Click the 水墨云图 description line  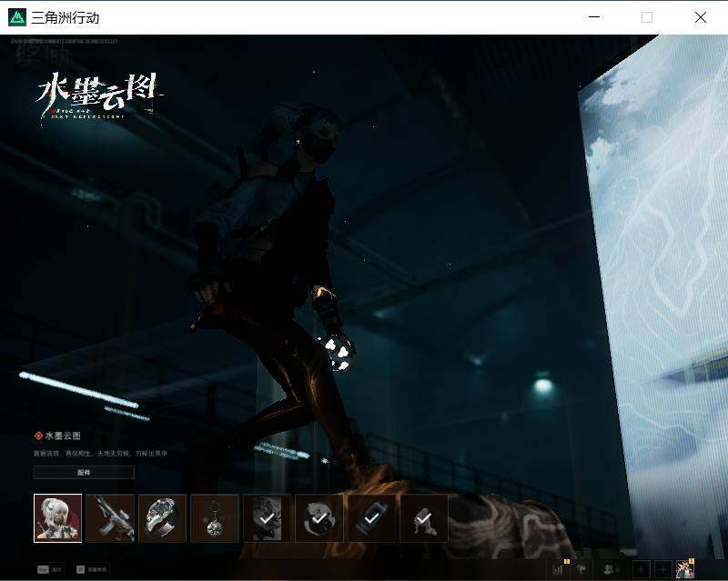(x=100, y=453)
